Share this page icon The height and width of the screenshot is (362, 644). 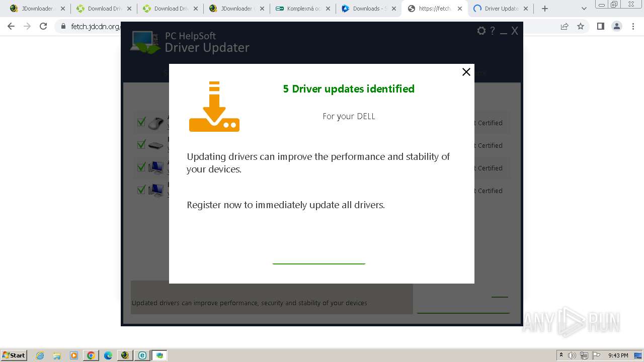tap(565, 26)
